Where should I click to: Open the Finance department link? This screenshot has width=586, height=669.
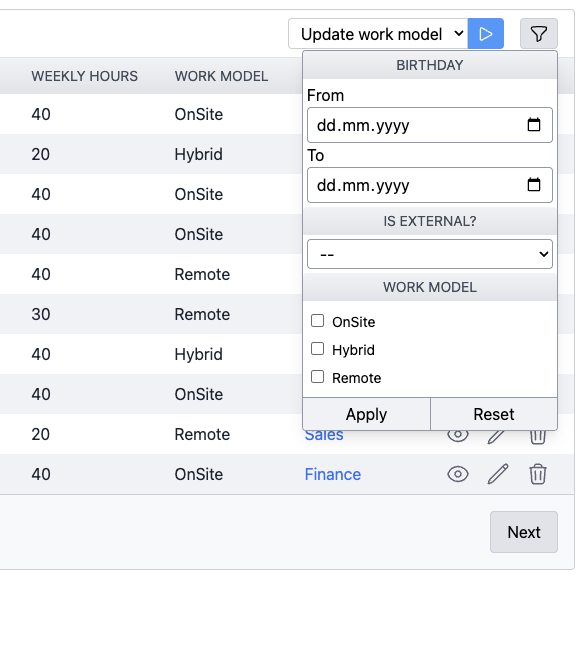[x=332, y=474]
